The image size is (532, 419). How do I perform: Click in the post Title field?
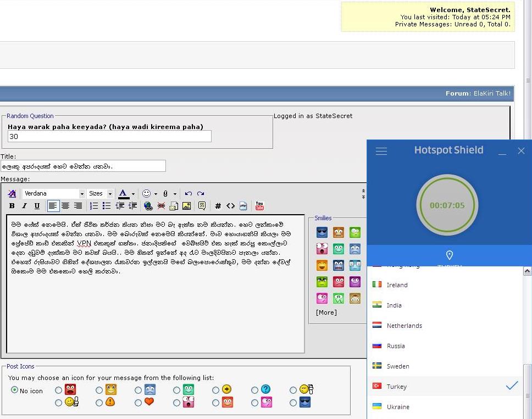coord(83,166)
